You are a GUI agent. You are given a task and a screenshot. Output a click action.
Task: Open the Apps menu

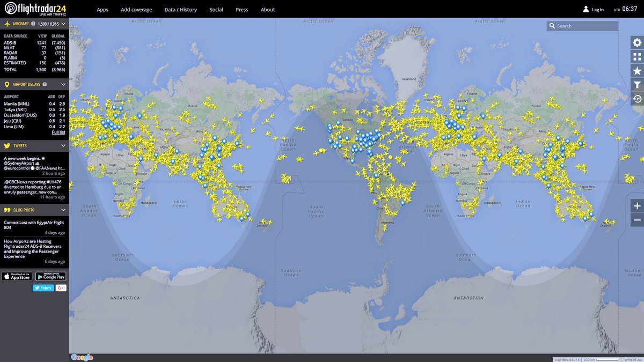[103, 10]
